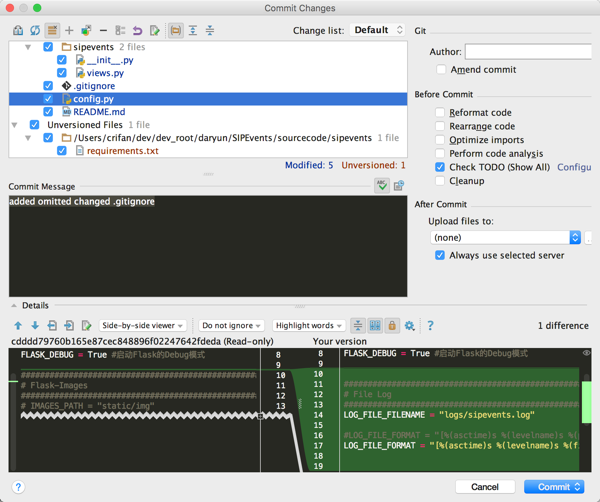Uncheck Check TODO (Show All) option
Image resolution: width=600 pixels, height=502 pixels.
pos(440,168)
